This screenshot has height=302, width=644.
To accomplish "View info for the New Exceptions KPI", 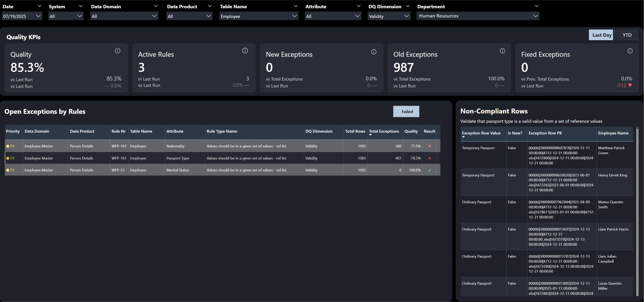I will tap(374, 52).
